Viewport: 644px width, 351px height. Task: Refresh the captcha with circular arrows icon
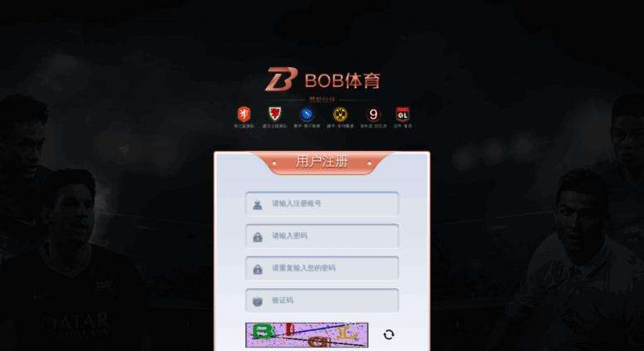389,334
